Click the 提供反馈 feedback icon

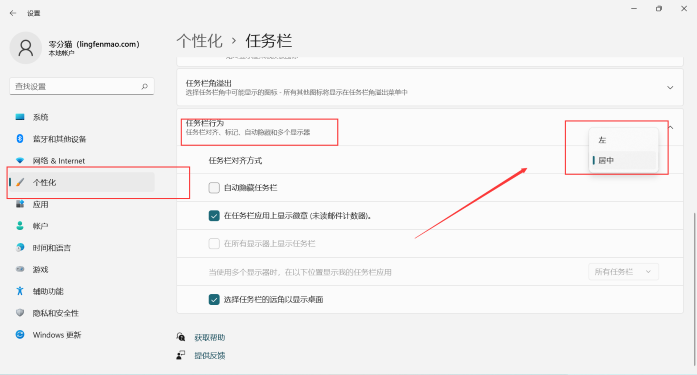(181, 355)
